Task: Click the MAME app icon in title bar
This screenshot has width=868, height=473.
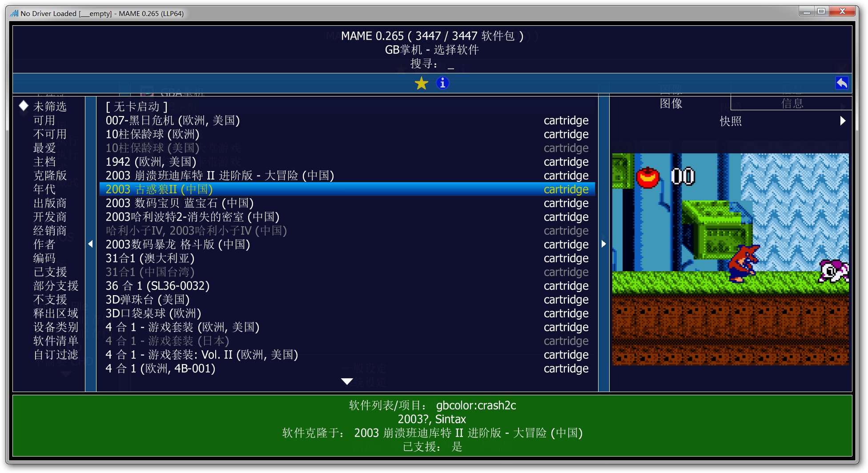Action: pyautogui.click(x=14, y=13)
